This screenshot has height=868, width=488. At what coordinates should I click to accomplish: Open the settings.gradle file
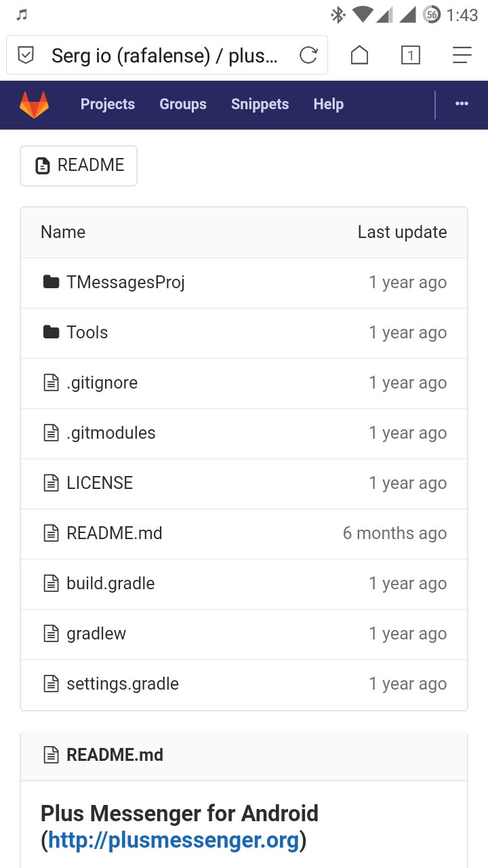123,684
